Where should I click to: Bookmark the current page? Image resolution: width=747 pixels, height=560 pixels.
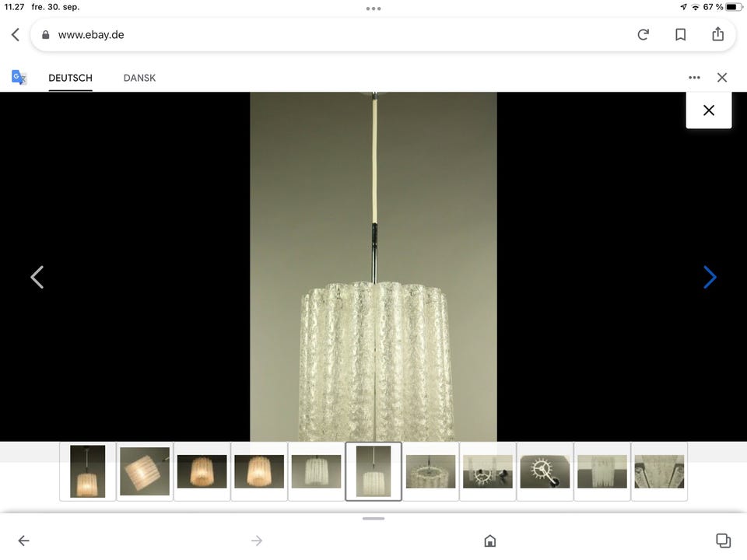click(x=680, y=34)
